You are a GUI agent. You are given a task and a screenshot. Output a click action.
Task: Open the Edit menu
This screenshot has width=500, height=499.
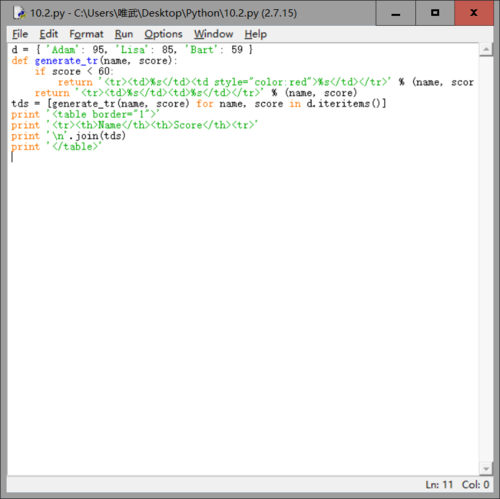(49, 34)
